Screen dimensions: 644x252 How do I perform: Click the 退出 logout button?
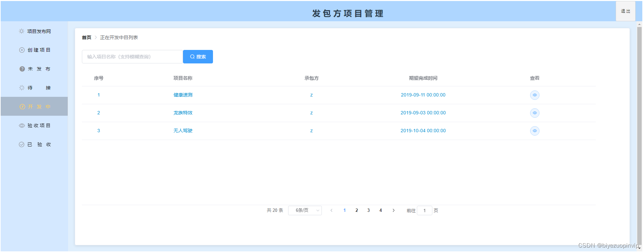pos(625,11)
